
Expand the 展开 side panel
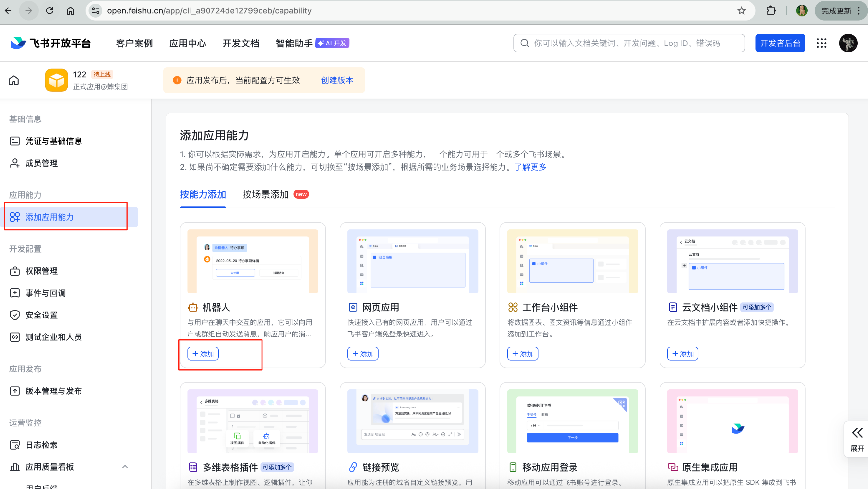pyautogui.click(x=857, y=439)
